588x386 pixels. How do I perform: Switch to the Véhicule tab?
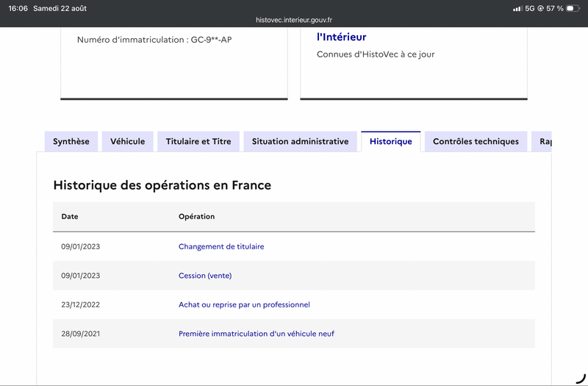click(127, 141)
